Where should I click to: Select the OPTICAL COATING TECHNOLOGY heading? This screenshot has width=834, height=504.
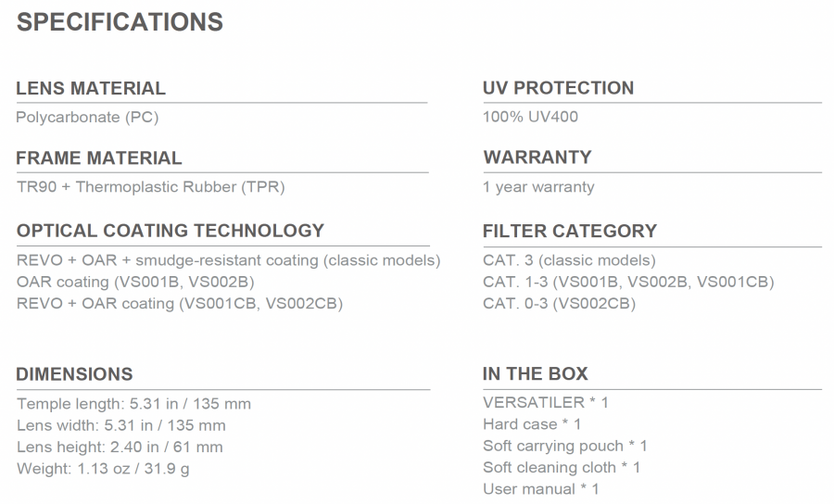tap(171, 231)
